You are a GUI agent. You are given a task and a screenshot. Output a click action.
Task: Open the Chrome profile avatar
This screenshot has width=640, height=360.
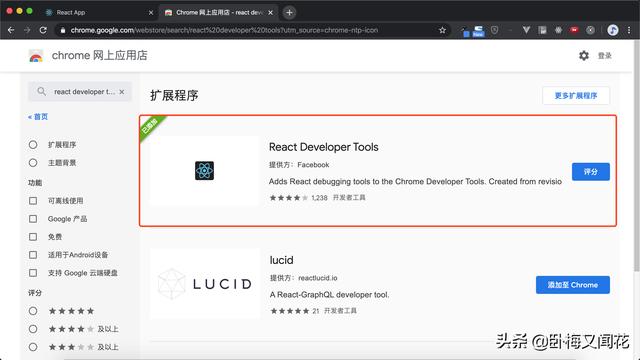[x=613, y=30]
